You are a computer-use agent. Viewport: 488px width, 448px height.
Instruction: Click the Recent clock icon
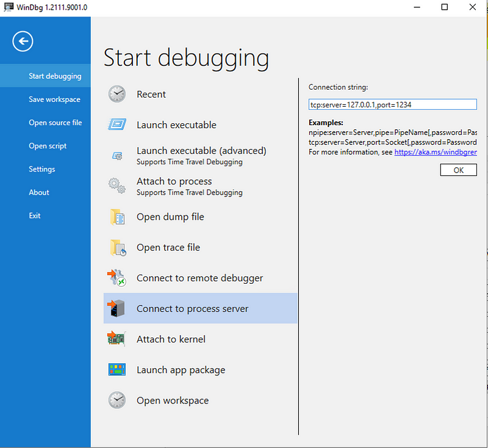[117, 94]
